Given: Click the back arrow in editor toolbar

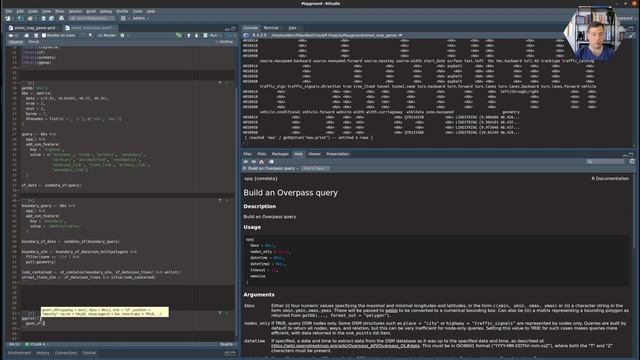Looking at the screenshot, I should [11, 36].
